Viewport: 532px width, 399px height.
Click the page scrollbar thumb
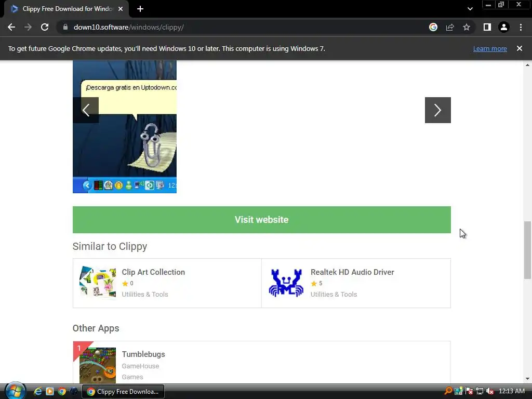(x=527, y=250)
